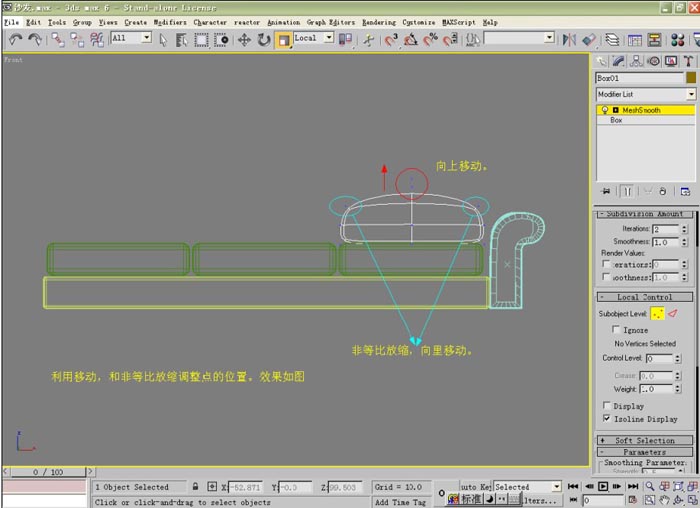Click the Mirror tool icon

coord(570,39)
